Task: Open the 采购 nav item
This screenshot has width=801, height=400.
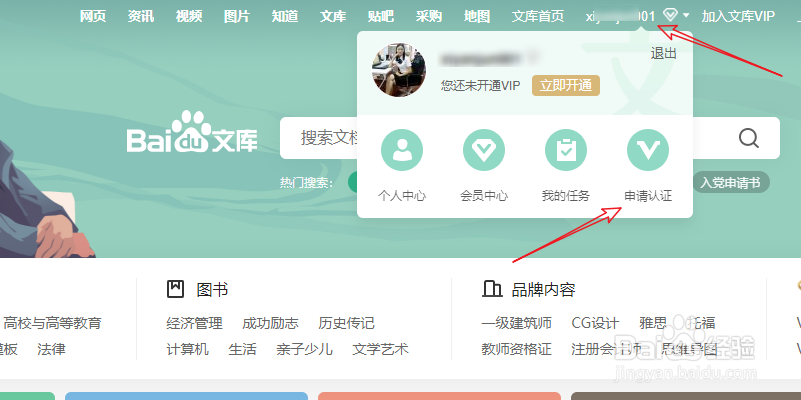Action: tap(429, 16)
